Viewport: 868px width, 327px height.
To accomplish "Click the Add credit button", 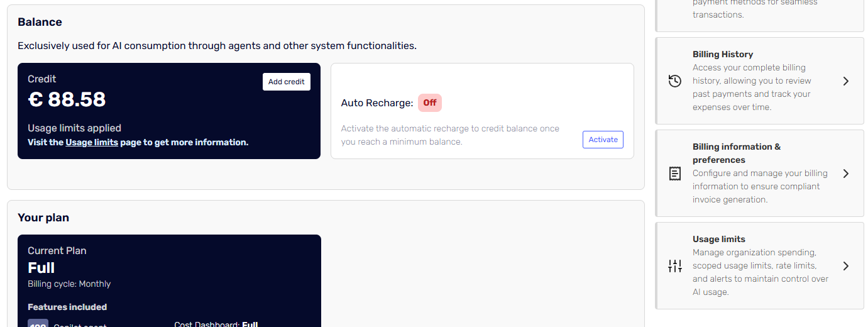I will (286, 82).
